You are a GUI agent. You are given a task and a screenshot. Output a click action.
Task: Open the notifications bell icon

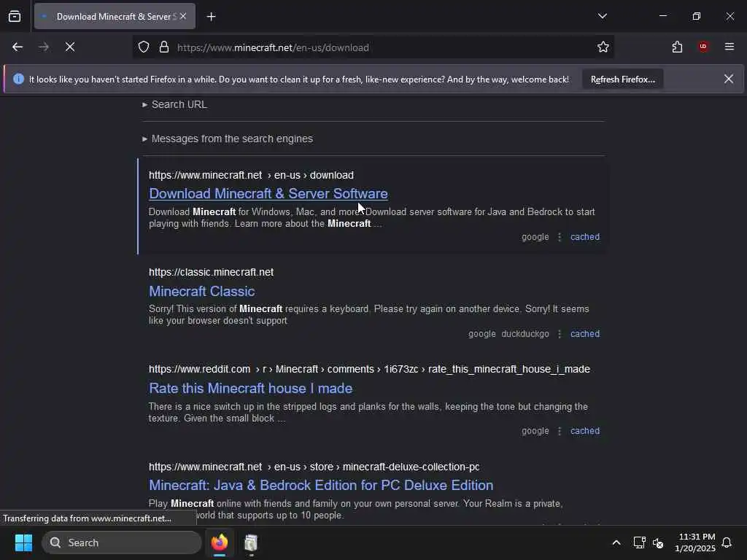pos(727,542)
